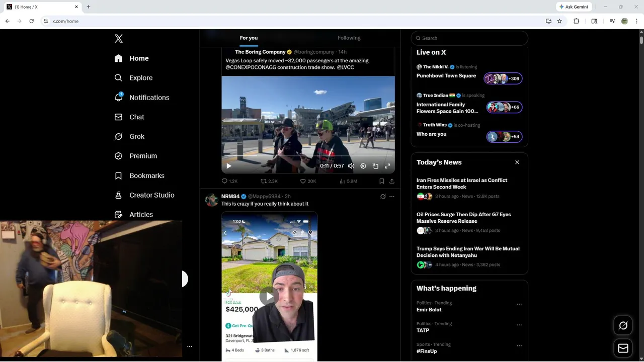Open the @boringcompany handle link
The image size is (644, 362).
[314, 52]
